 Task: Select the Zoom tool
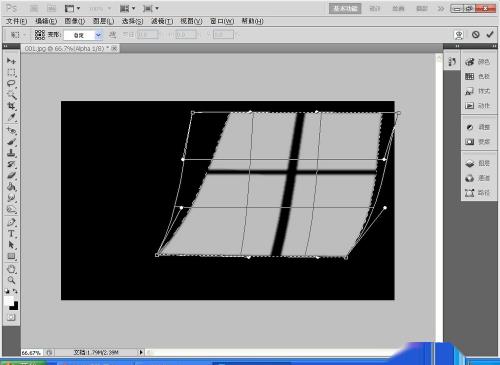(x=11, y=280)
